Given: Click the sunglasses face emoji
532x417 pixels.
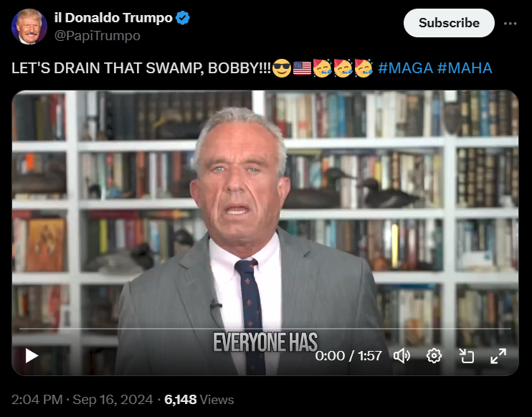Looking at the screenshot, I should pos(282,68).
